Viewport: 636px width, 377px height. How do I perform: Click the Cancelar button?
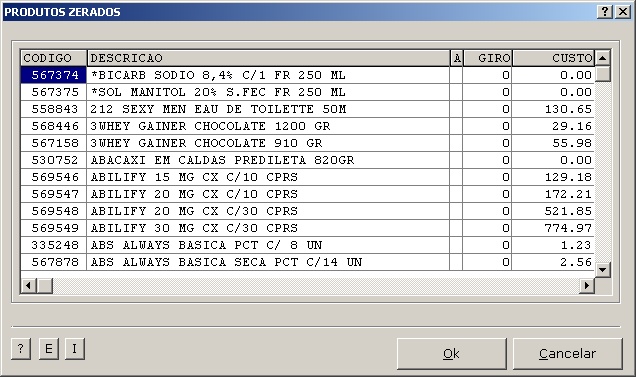(567, 353)
